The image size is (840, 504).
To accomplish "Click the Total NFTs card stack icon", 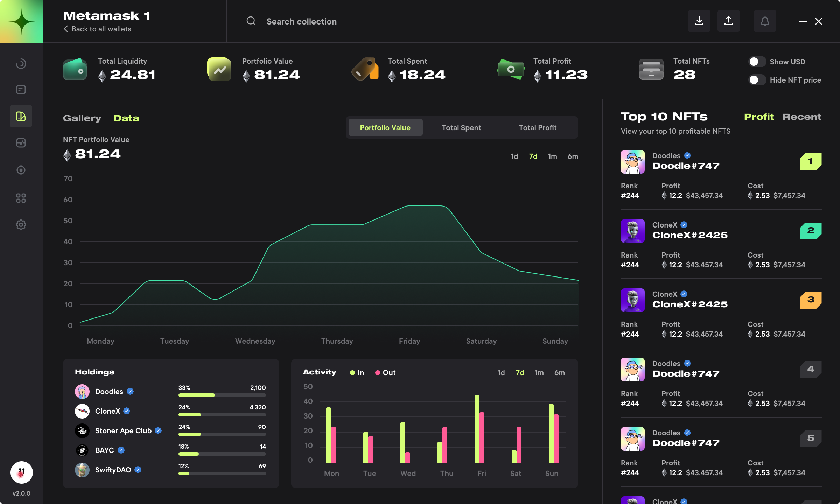I will coord(651,69).
